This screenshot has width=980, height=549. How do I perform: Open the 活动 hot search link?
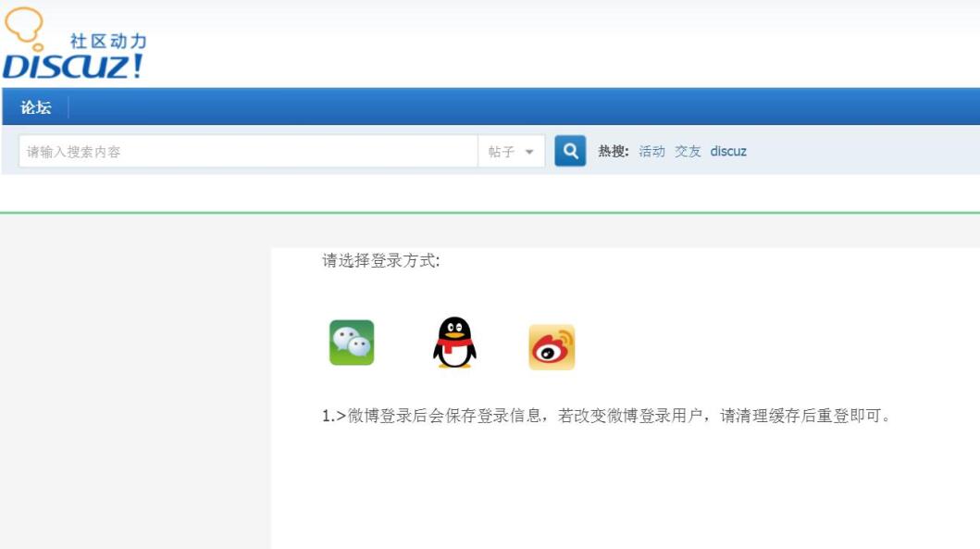click(x=651, y=151)
